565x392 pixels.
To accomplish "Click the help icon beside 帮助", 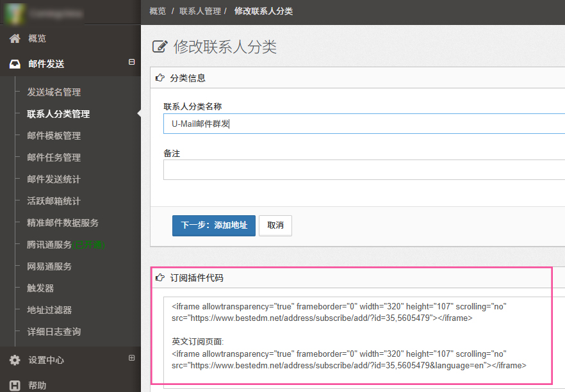I will tap(15, 385).
